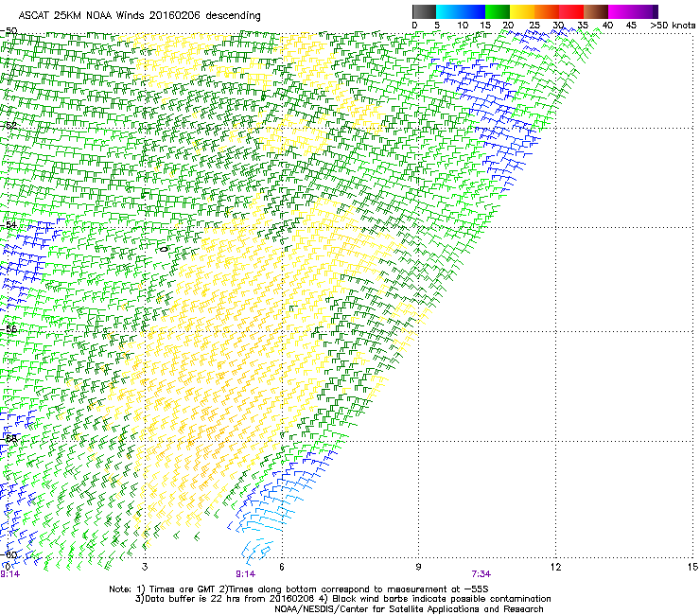
Task: Select the '25' label under the color bar
Action: [534, 26]
